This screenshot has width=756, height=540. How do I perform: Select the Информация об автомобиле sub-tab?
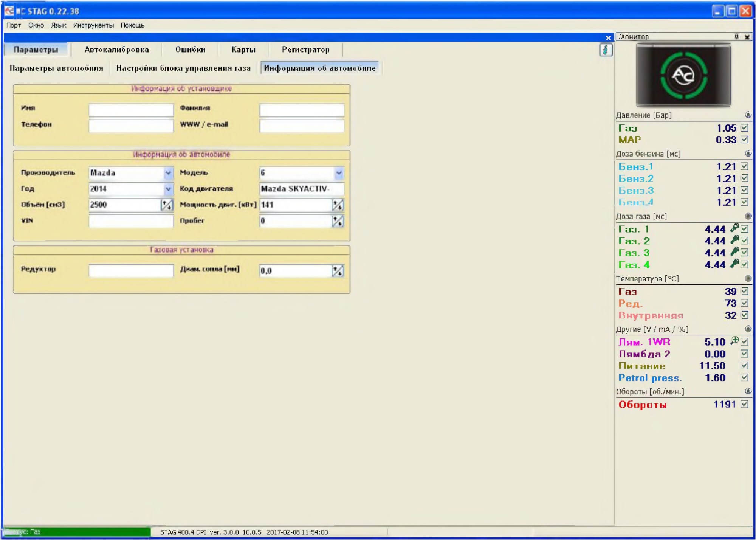[320, 68]
